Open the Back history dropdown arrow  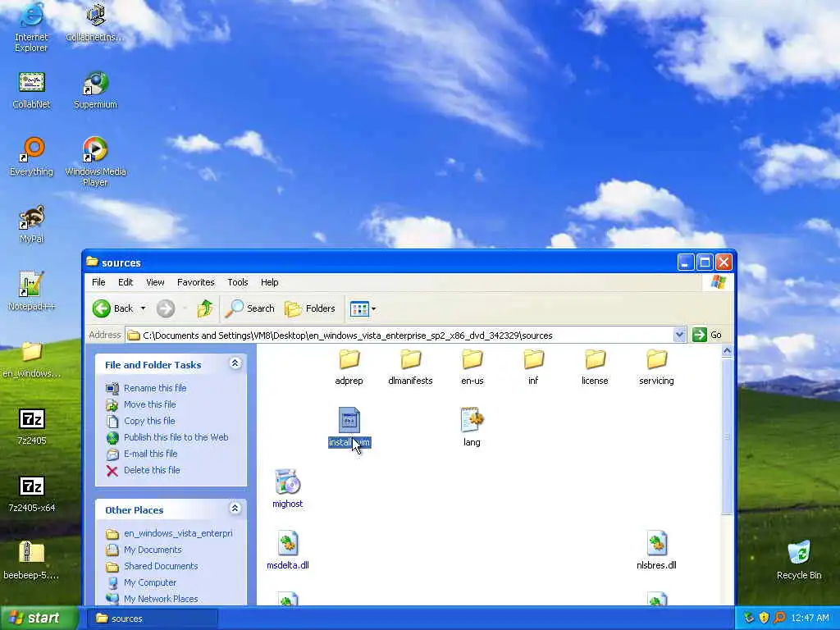click(143, 308)
